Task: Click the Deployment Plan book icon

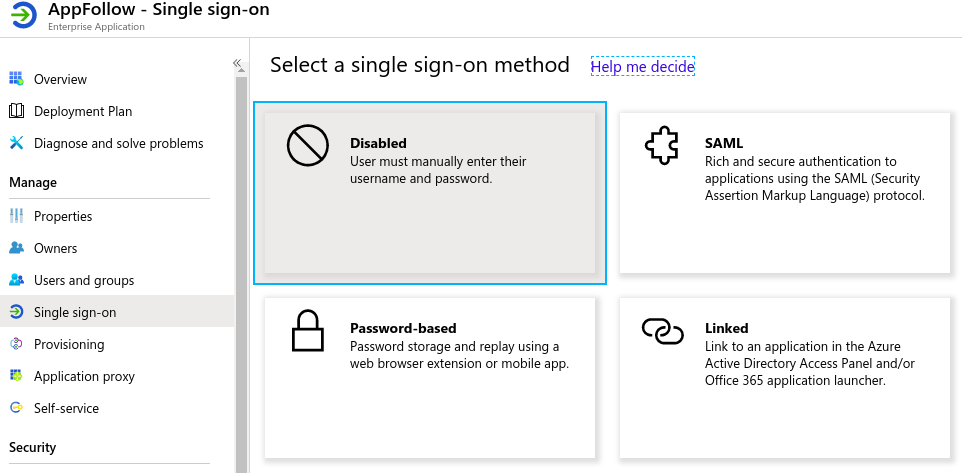Action: tap(17, 111)
